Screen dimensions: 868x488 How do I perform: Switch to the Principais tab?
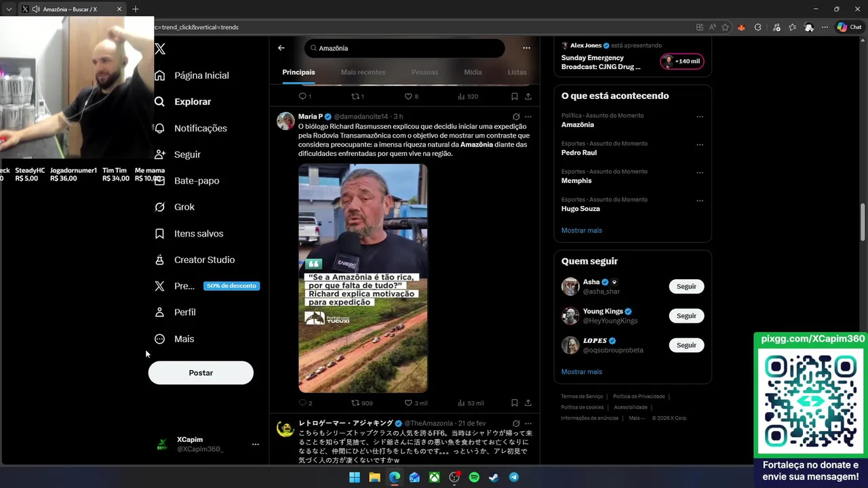[x=298, y=72]
